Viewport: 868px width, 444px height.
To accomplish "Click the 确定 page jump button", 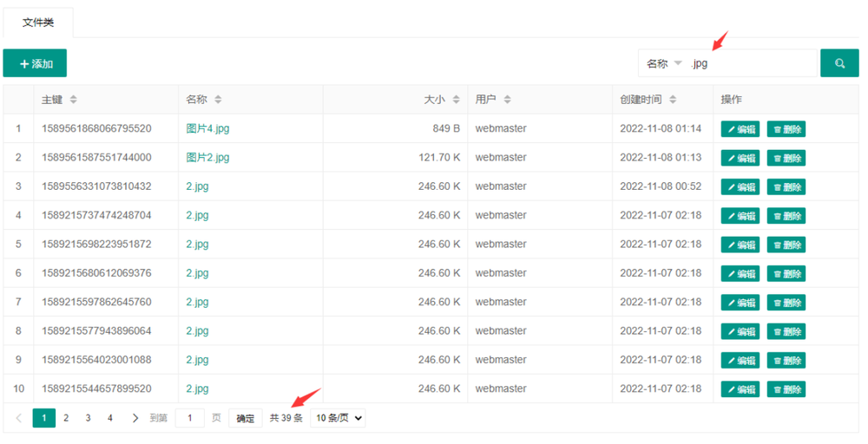I will point(246,418).
